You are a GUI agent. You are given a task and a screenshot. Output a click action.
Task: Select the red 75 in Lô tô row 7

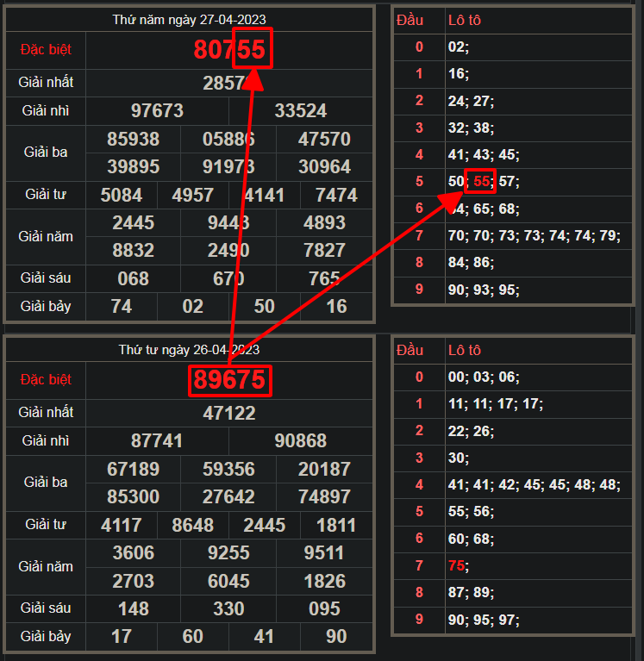(457, 565)
